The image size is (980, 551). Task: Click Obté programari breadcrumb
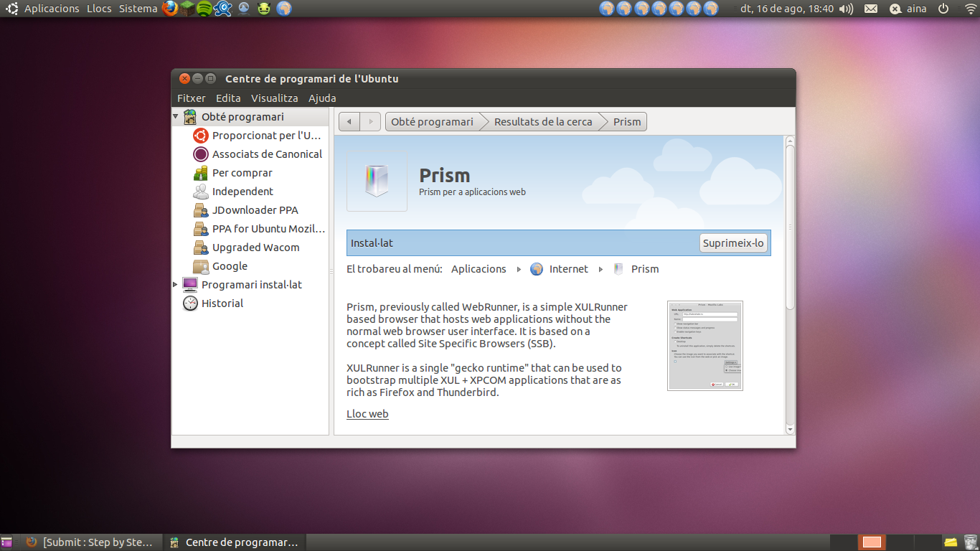[x=432, y=122]
